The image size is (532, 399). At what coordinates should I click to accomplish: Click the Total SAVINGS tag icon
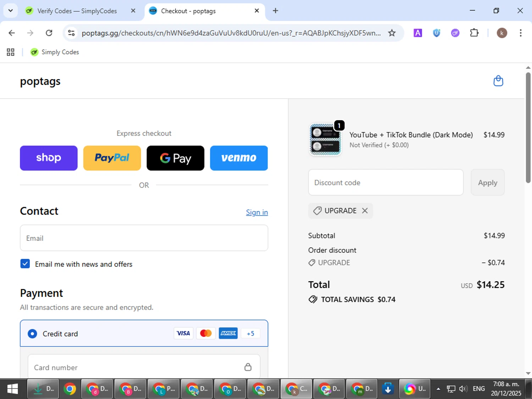[313, 299]
